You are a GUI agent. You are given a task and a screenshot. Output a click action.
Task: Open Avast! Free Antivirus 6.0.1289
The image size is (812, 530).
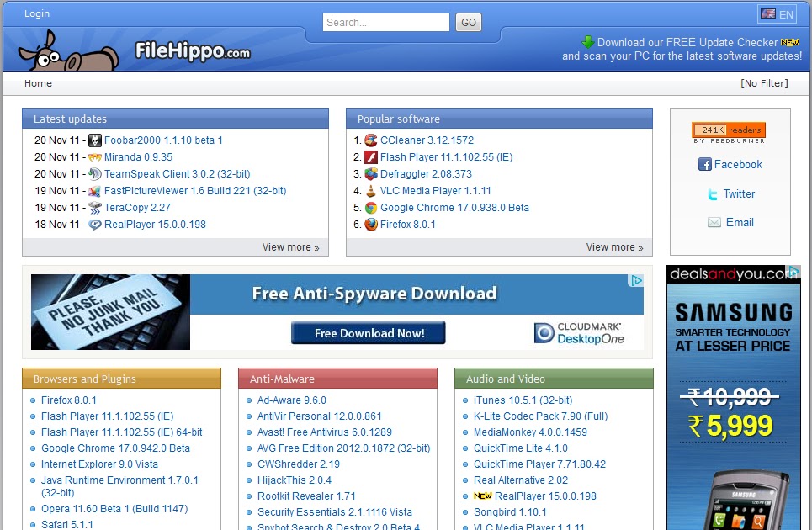click(x=325, y=432)
